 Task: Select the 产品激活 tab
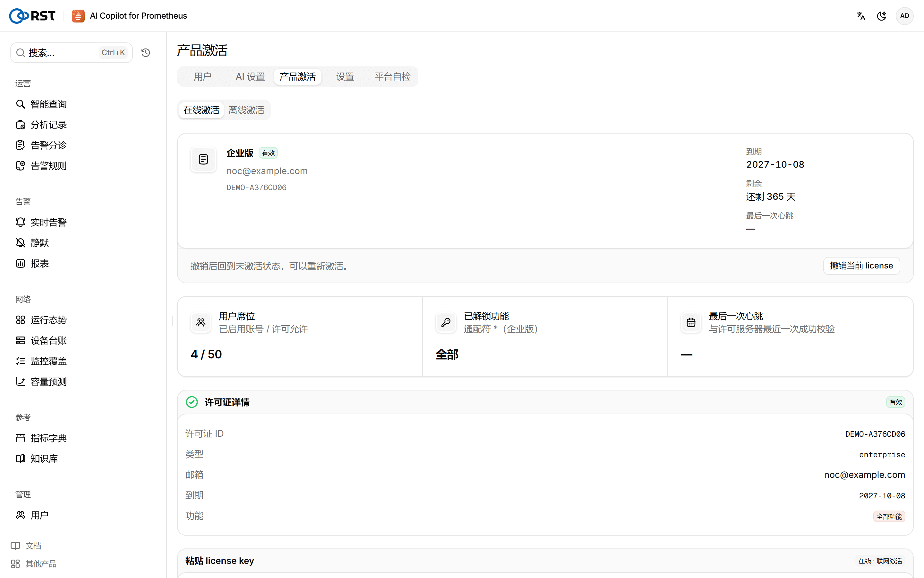tap(297, 76)
